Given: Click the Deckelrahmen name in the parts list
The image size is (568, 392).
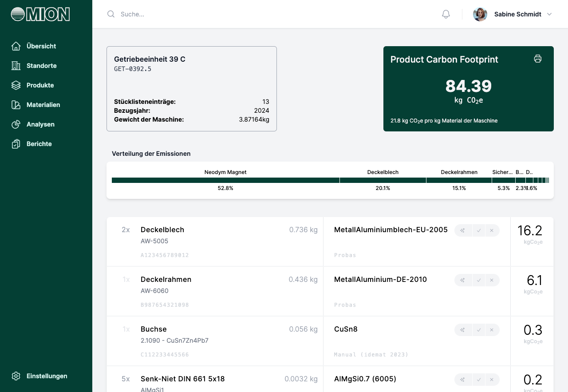Looking at the screenshot, I should pos(166,279).
